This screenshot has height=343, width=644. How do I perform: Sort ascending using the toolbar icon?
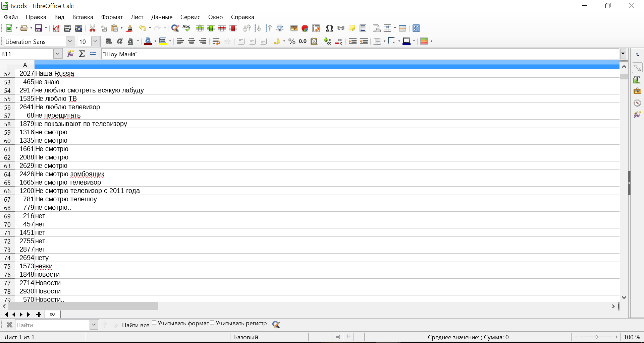[x=258, y=28]
